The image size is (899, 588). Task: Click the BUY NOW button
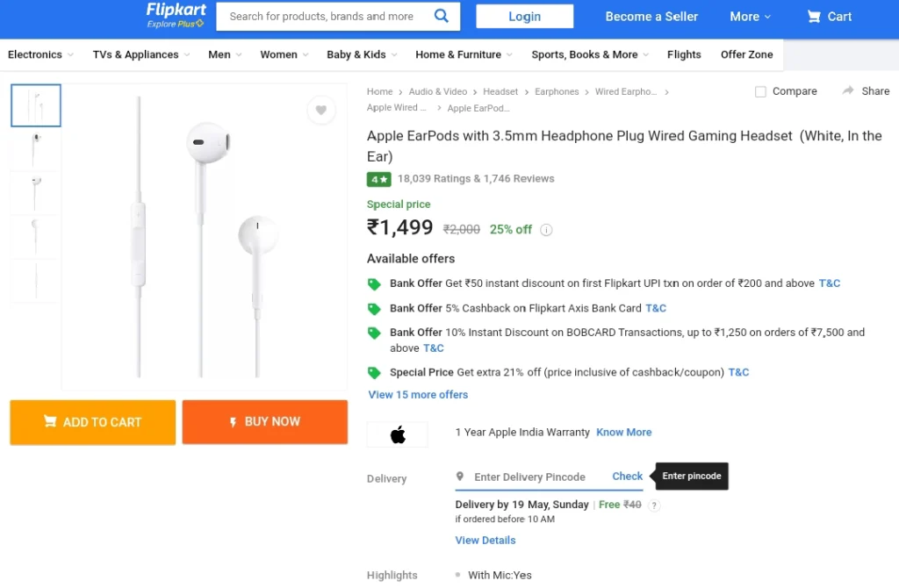(x=265, y=422)
